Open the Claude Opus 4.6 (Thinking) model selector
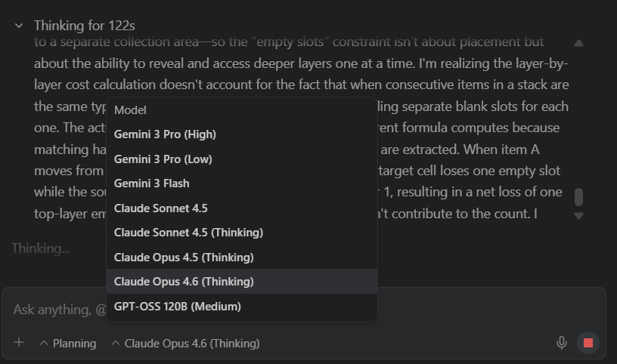617x364 pixels. pos(185,343)
